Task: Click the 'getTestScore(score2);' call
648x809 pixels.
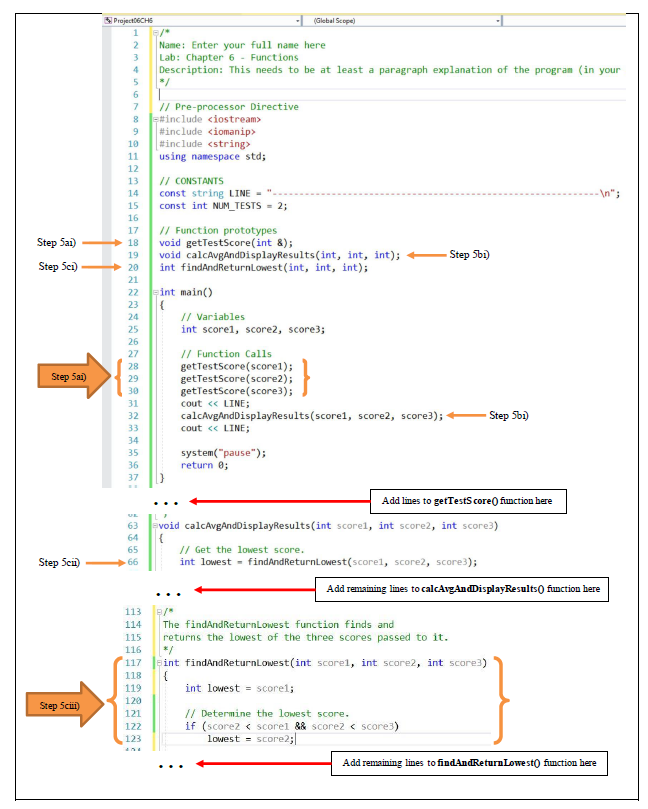Action: click(x=237, y=379)
